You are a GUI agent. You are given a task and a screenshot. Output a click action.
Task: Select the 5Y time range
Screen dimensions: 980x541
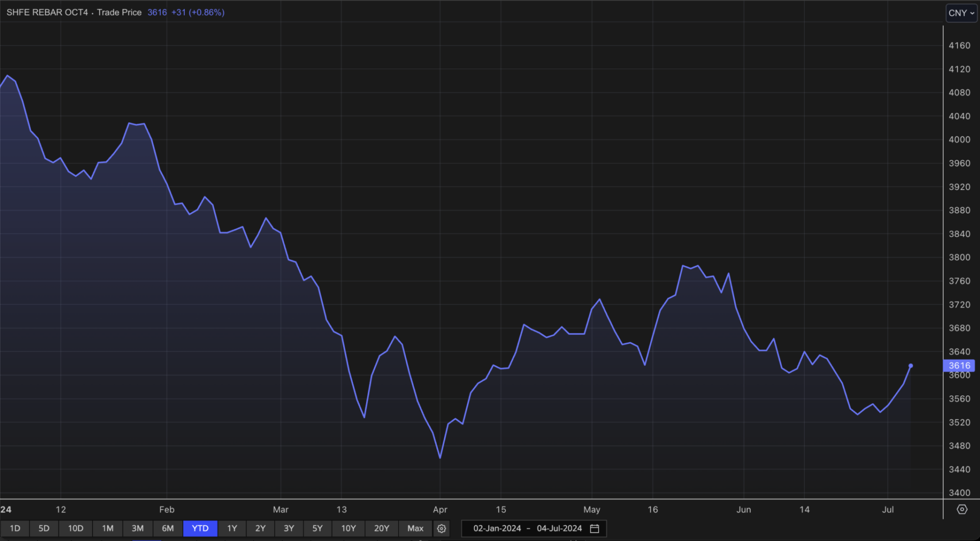tap(317, 528)
